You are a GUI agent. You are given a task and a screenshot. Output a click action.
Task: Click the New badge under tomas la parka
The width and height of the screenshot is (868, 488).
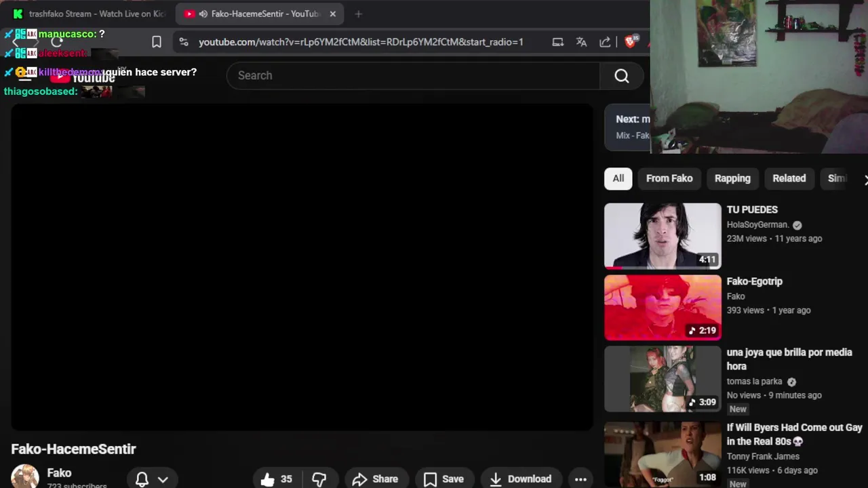(738, 409)
